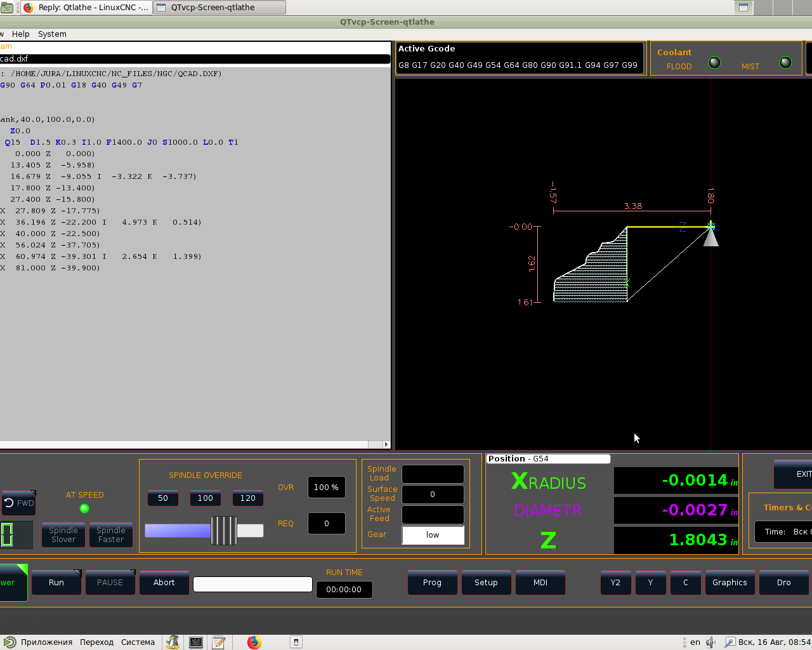Click the X radius DRO value
Viewport: 812px width, 650px height.
click(x=676, y=481)
